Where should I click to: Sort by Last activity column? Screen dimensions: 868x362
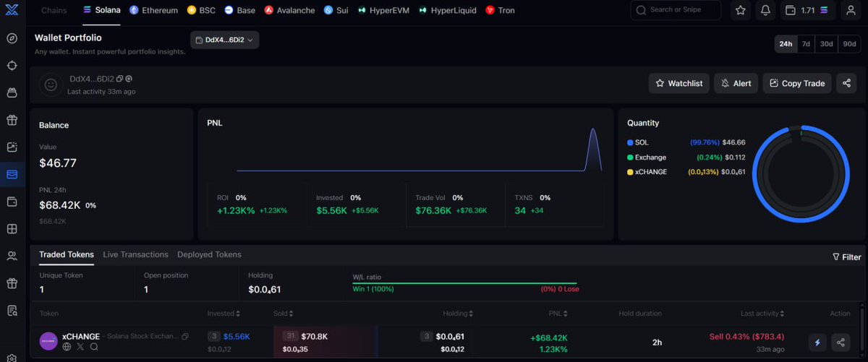point(762,314)
